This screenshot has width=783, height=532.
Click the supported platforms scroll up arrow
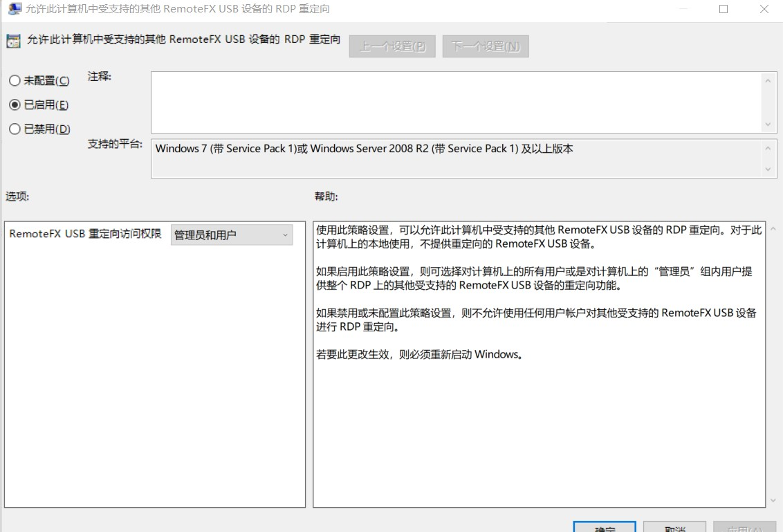point(768,148)
